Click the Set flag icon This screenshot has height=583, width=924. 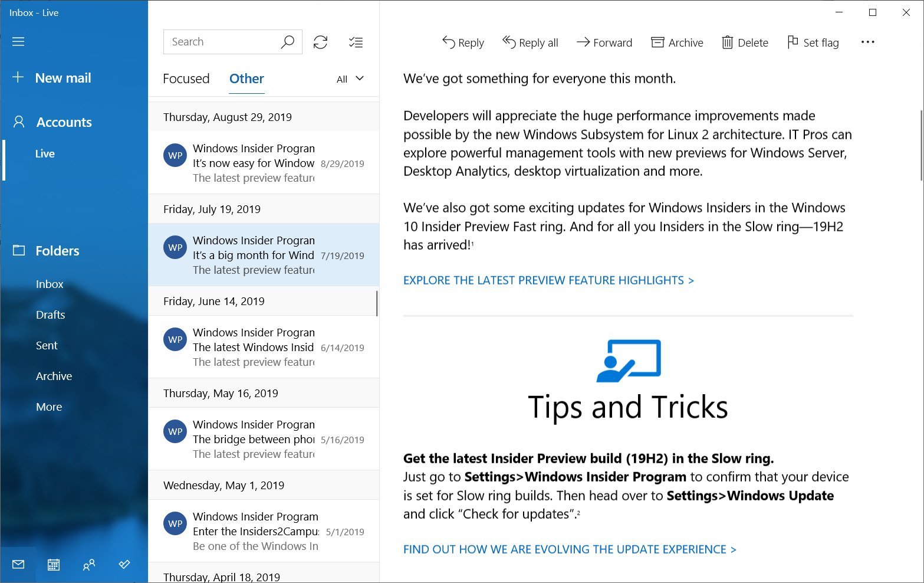(793, 42)
